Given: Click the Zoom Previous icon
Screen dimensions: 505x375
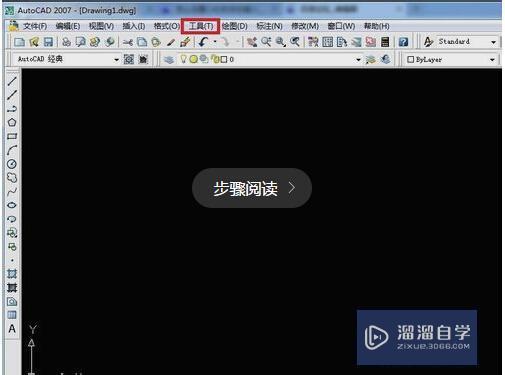Looking at the screenshot, I should coord(295,42).
